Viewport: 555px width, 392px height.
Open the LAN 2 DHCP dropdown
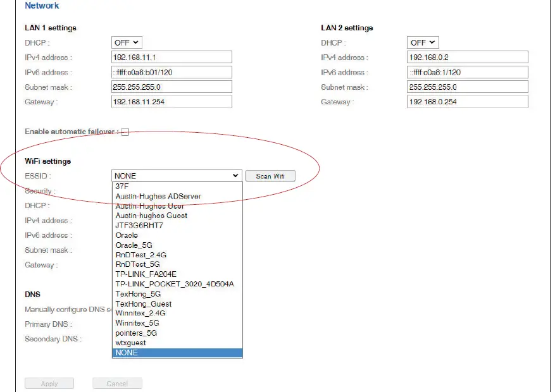click(x=423, y=42)
